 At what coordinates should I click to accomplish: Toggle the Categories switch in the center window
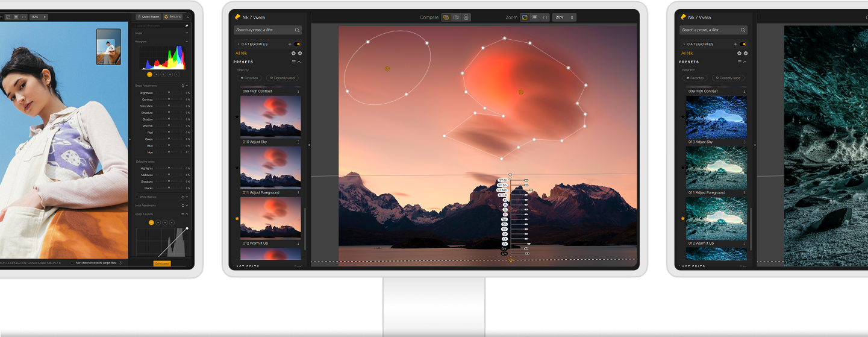click(x=298, y=44)
